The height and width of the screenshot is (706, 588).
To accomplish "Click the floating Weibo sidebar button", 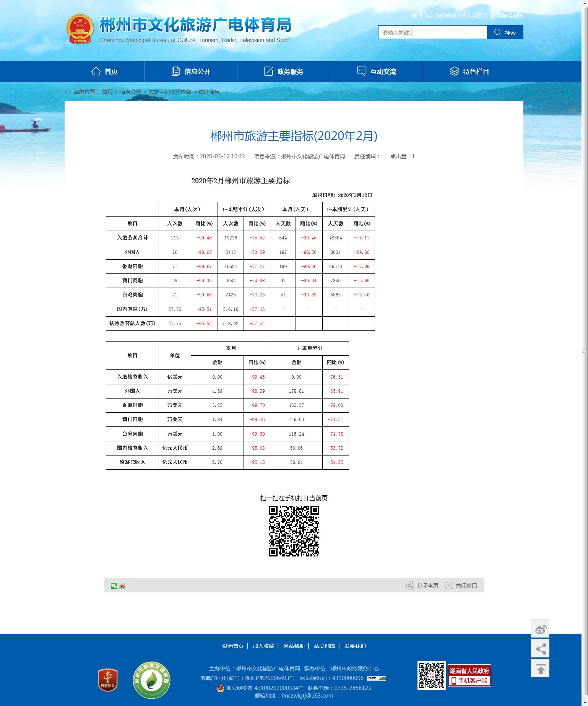I will 540,628.
